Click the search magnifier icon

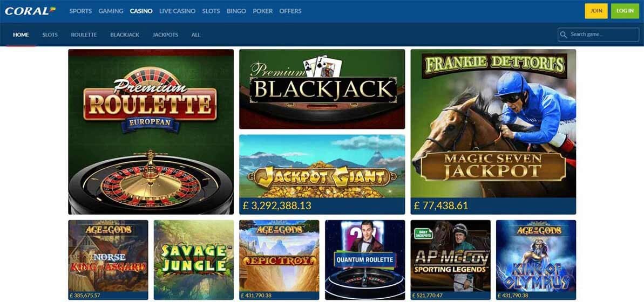[564, 35]
